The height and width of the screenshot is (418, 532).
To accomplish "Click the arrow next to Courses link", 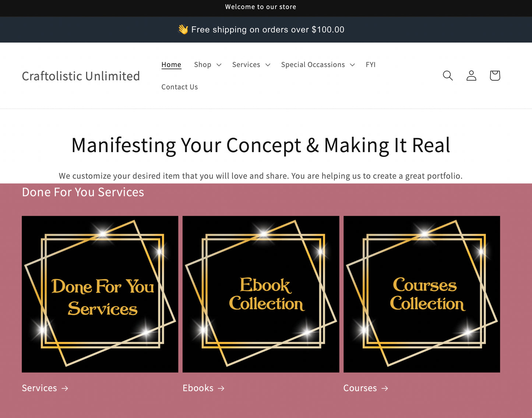I will click(x=385, y=388).
